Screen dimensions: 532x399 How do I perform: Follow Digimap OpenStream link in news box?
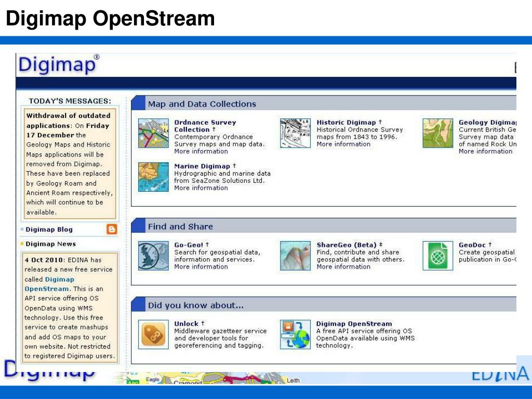(49, 284)
